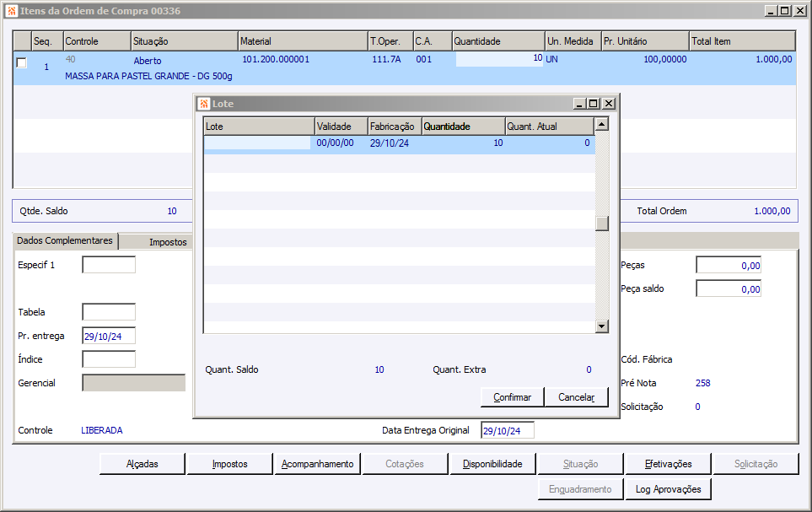This screenshot has width=812, height=512.
Task: Click the Pré Nota value 258
Action: click(x=702, y=383)
